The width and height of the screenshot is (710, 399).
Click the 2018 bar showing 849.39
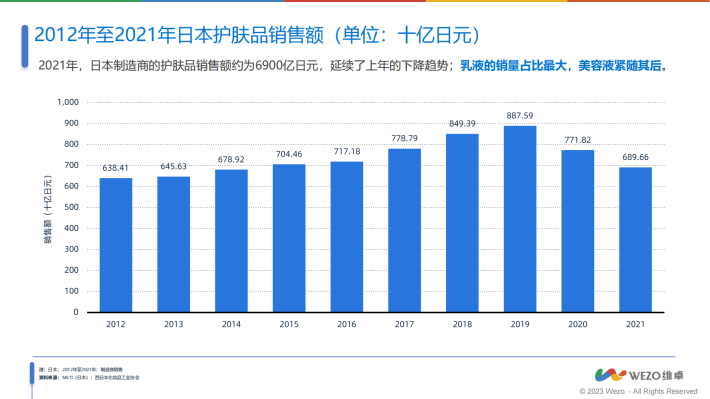tap(462, 223)
